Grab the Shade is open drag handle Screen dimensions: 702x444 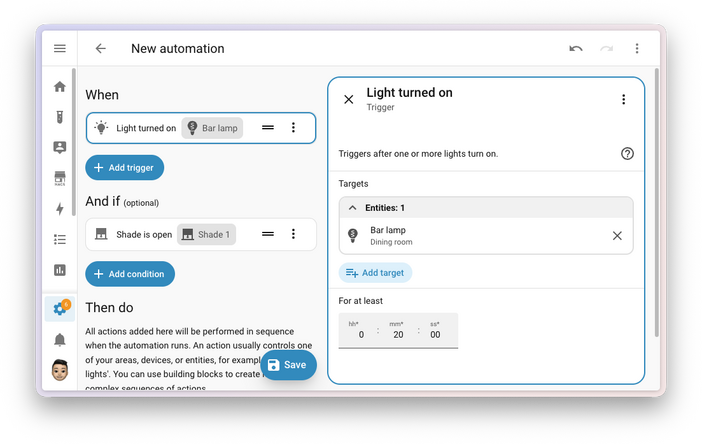(268, 234)
